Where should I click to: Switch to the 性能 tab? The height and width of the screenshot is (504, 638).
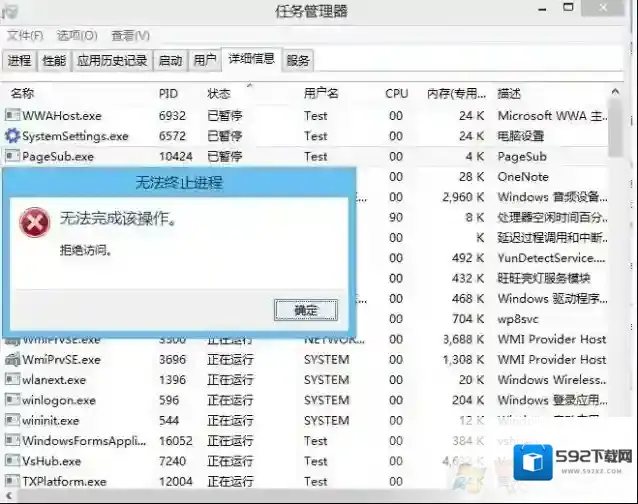pyautogui.click(x=54, y=60)
